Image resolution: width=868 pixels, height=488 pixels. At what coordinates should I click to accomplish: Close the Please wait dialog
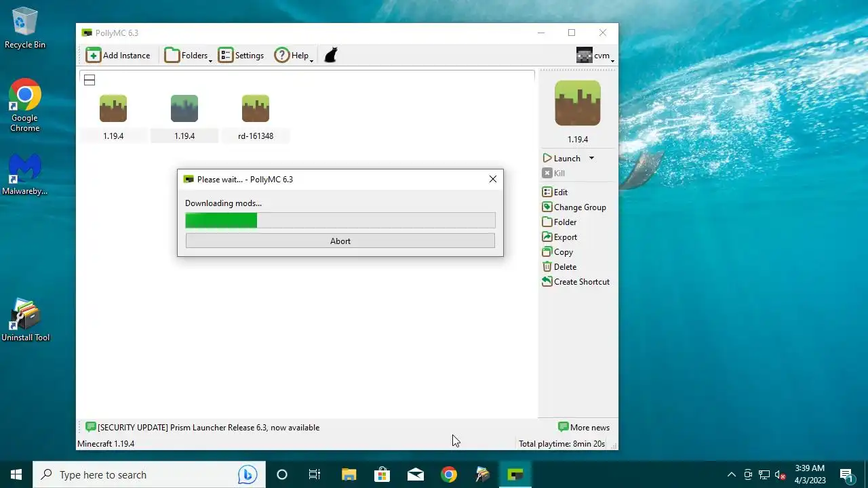coord(493,179)
